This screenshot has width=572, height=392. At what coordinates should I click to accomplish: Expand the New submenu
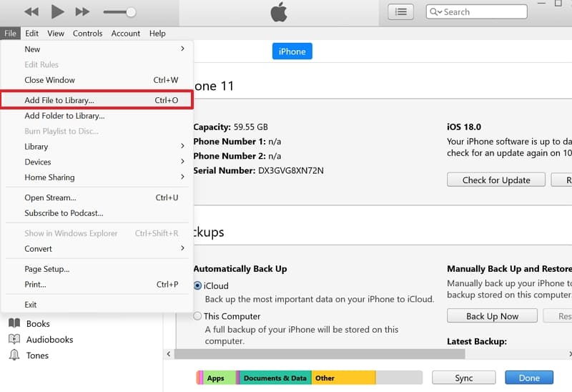click(x=97, y=49)
